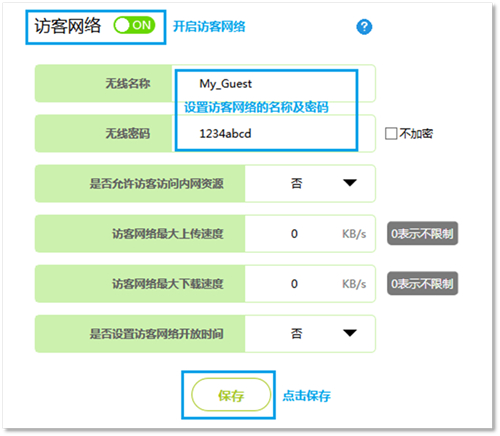The image size is (500, 436).
Task: Click the 点击保存 annotation text
Action: pos(306,396)
